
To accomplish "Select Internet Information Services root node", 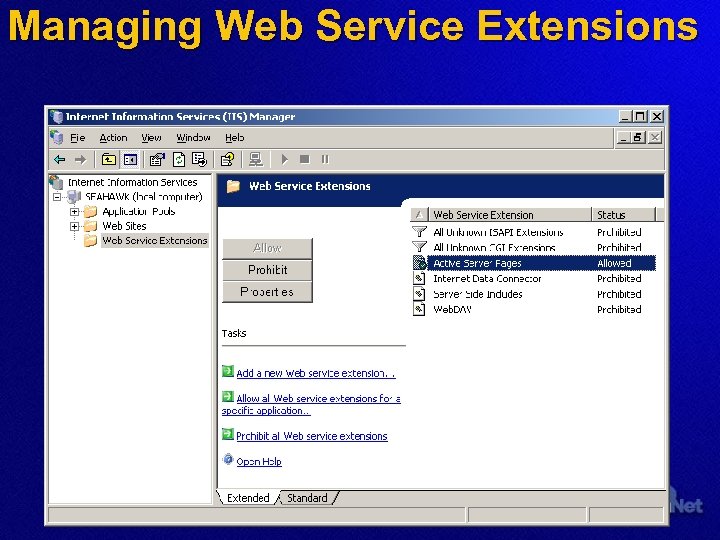I will 133,182.
